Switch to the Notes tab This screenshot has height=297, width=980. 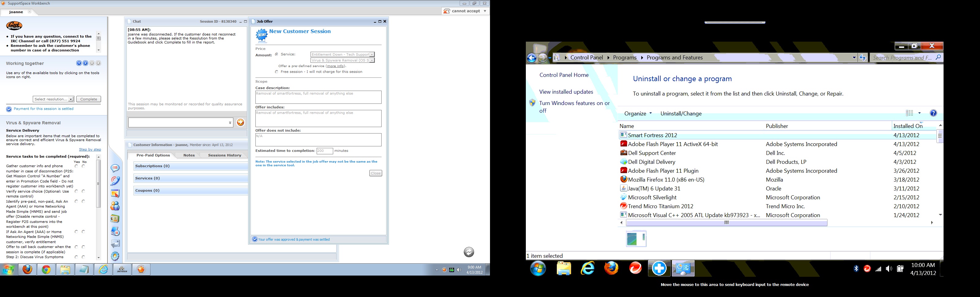pyautogui.click(x=189, y=155)
